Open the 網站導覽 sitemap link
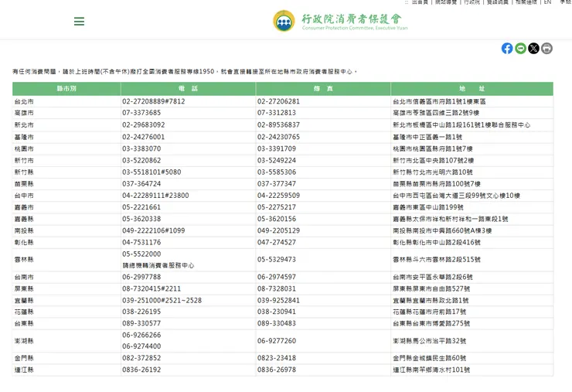Screen dimensions: 572x392 pos(446,2)
